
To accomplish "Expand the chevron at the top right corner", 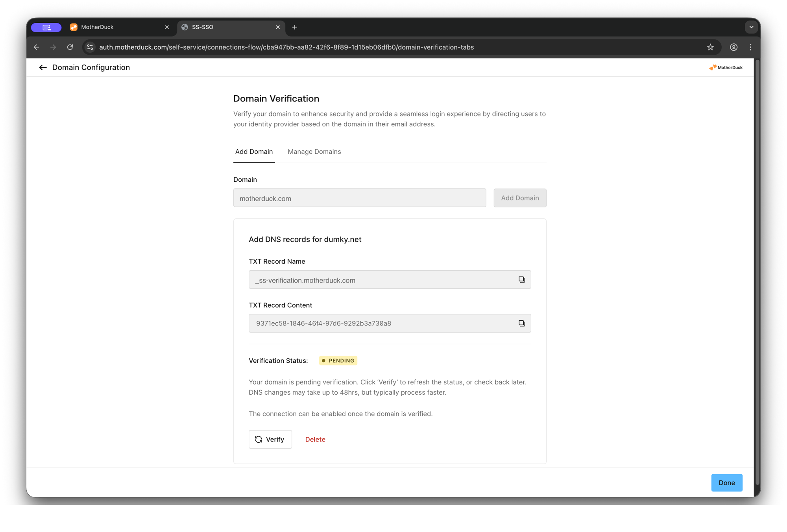I will [x=752, y=27].
